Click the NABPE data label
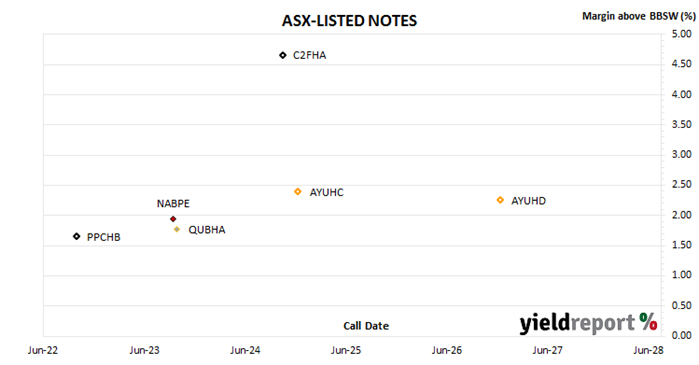This screenshot has width=699, height=365. click(173, 204)
